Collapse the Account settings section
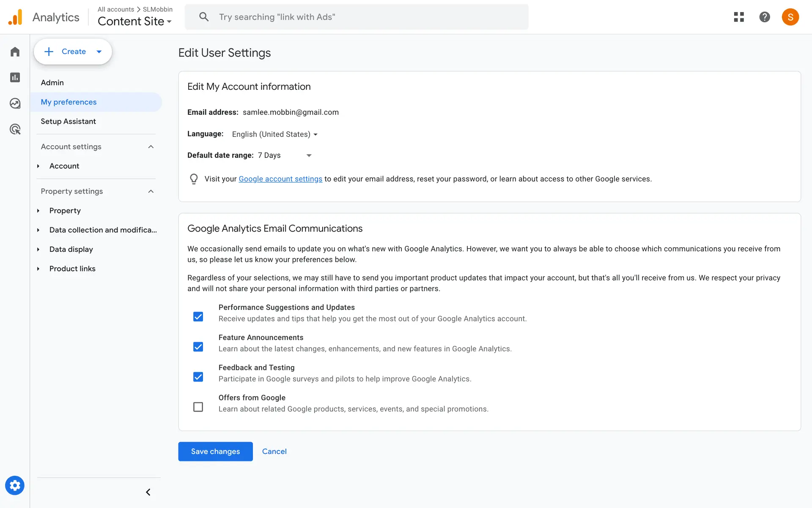This screenshot has height=508, width=812. click(151, 147)
